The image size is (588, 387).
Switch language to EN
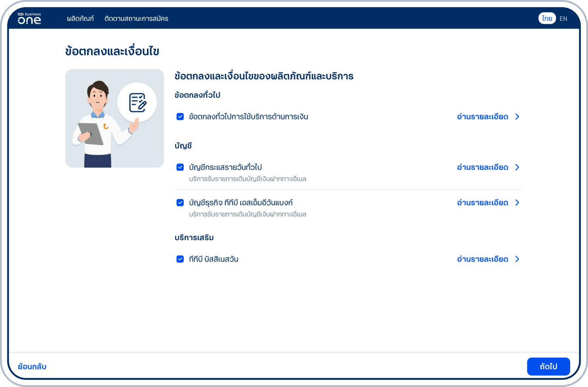pos(563,19)
